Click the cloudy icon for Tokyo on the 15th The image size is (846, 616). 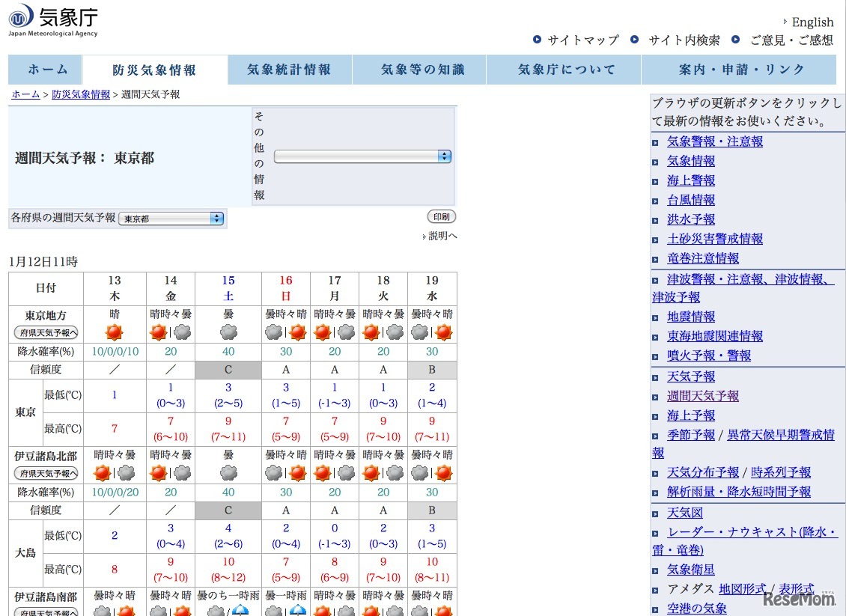pos(228,332)
